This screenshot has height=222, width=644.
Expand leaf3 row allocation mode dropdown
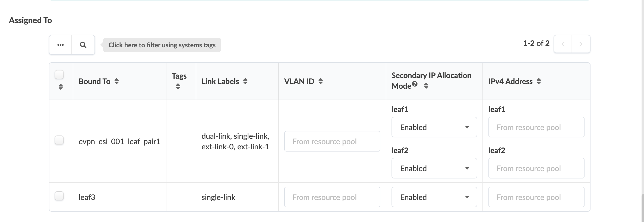click(x=434, y=197)
